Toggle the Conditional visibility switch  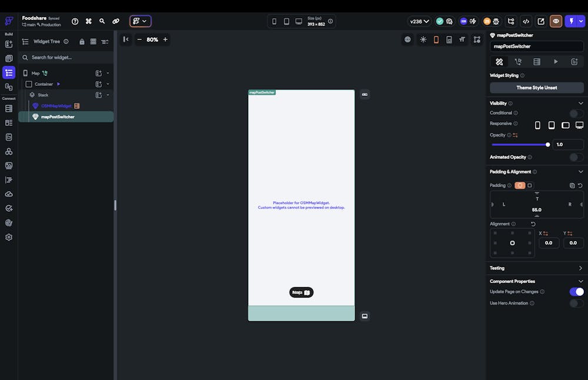(x=576, y=113)
